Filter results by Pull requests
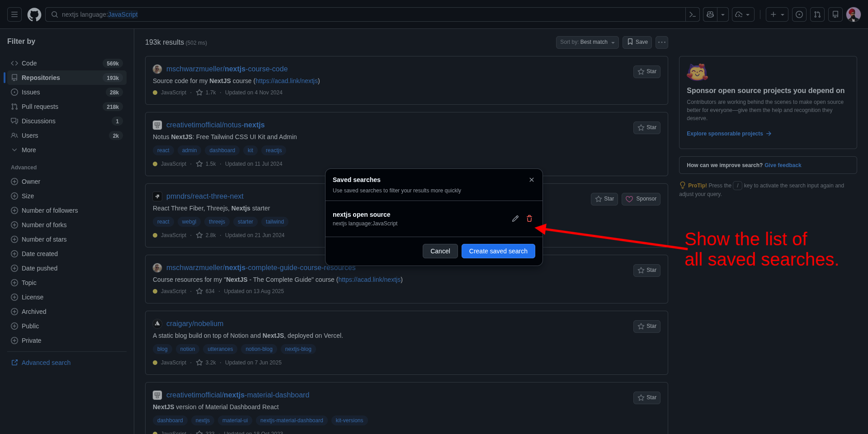Viewport: 868px width, 434px height. tap(67, 107)
